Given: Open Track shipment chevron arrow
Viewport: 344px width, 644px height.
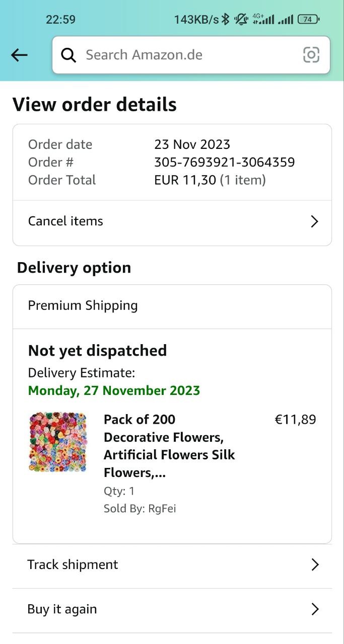Looking at the screenshot, I should point(315,565).
